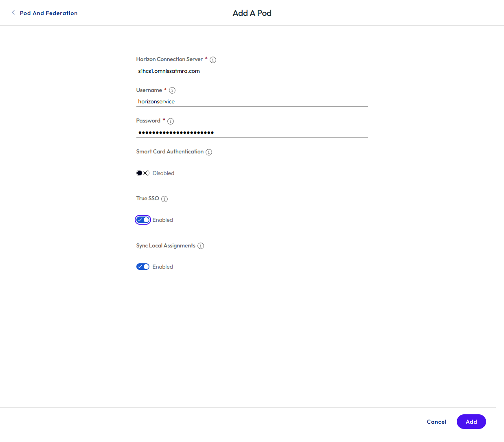504x442 pixels.
Task: Turn off Sync Local Assignments toggle
Action: (x=143, y=267)
